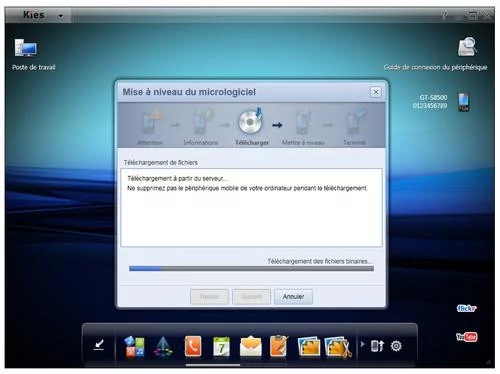This screenshot has width=500, height=374.
Task: Click the Téléchargement de fichiers label
Action: (161, 163)
